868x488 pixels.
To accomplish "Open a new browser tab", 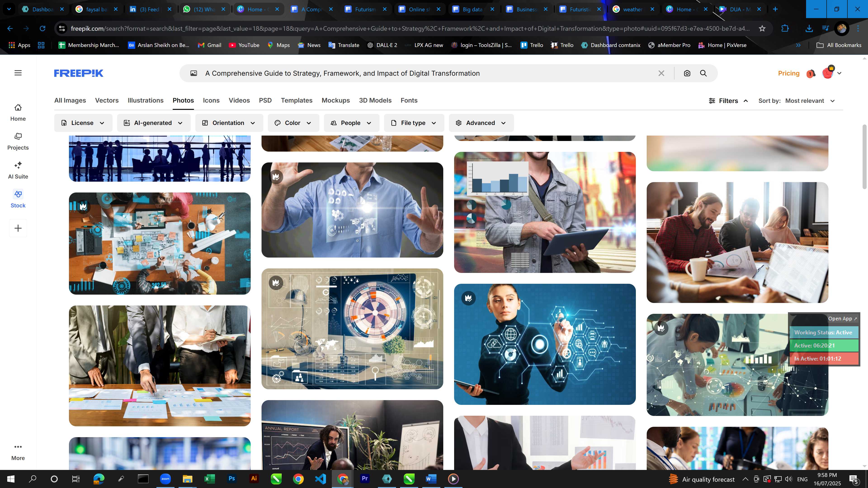I will tap(775, 9).
